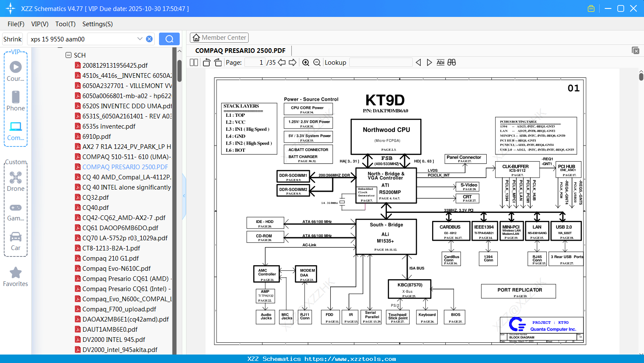The width and height of the screenshot is (644, 363).
Task: Go to the next page with right arrow
Action: pos(293,62)
